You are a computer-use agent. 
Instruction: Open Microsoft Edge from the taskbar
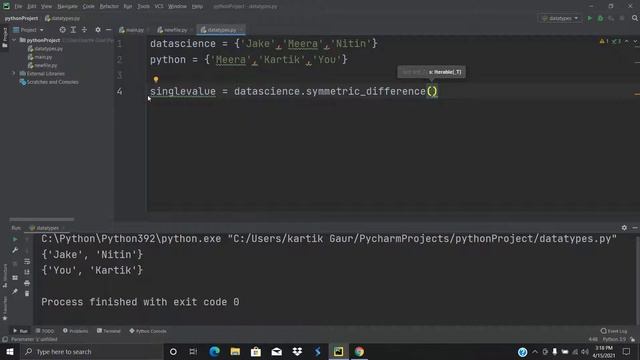[x=214, y=351]
